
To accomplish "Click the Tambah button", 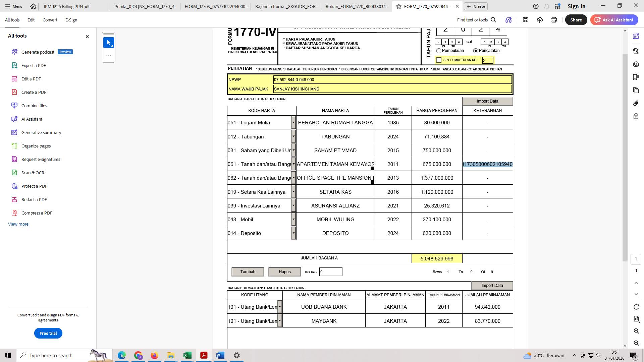I will coord(248,271).
